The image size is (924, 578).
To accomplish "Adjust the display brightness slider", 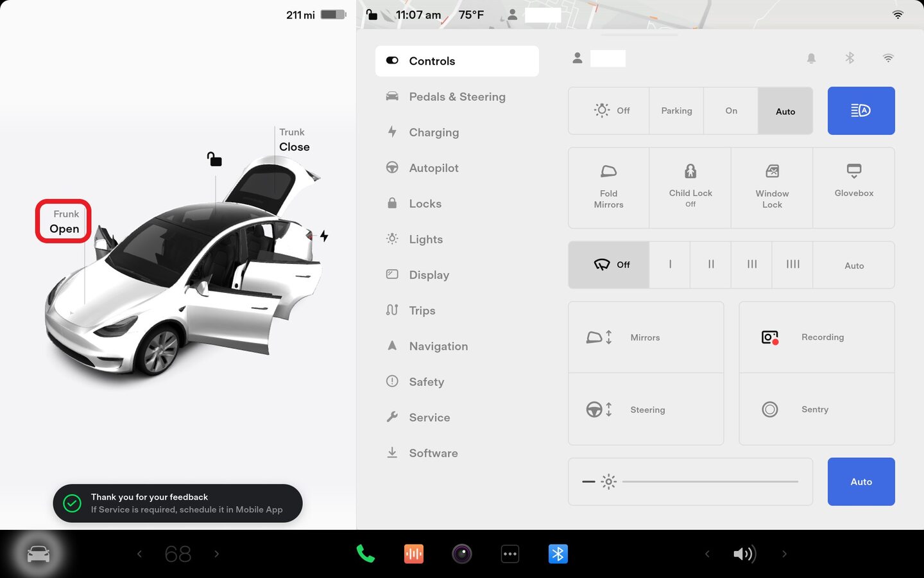I will pyautogui.click(x=709, y=482).
